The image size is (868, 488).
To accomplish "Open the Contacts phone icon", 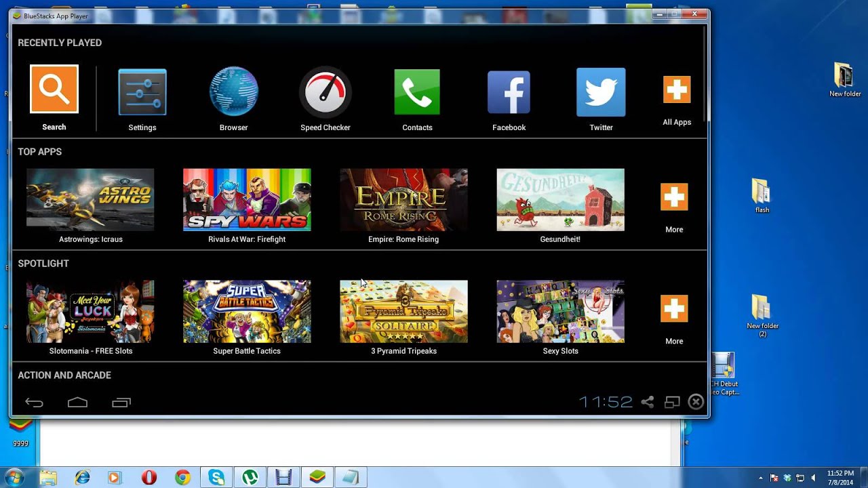I will pos(417,92).
